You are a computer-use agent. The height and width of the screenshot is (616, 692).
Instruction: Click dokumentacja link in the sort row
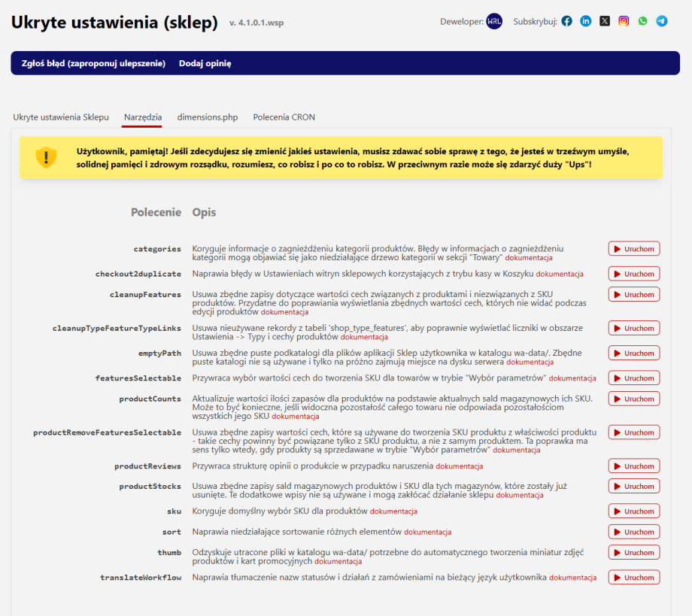[428, 533]
